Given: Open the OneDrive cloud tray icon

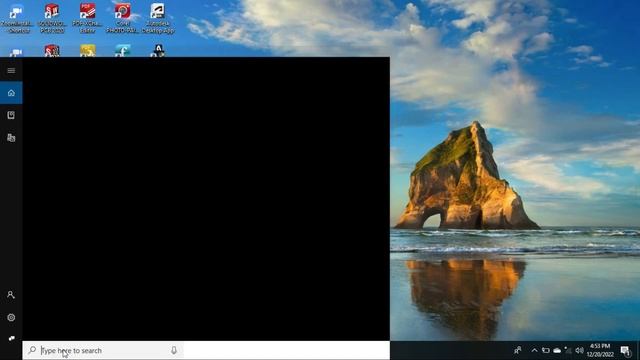Looking at the screenshot, I should coord(557,350).
